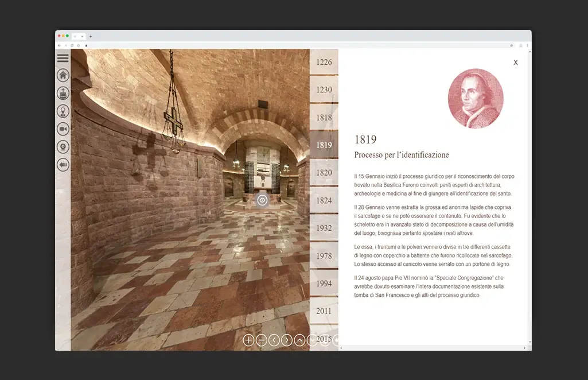Viewport: 588px width, 380px height.
Task: Choose year 2011 in the timeline
Action: point(324,311)
